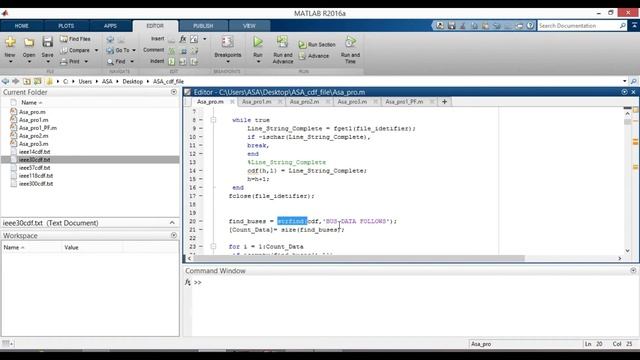This screenshot has height=360, width=640.
Task: Click the green Run icon
Action: pos(258,42)
